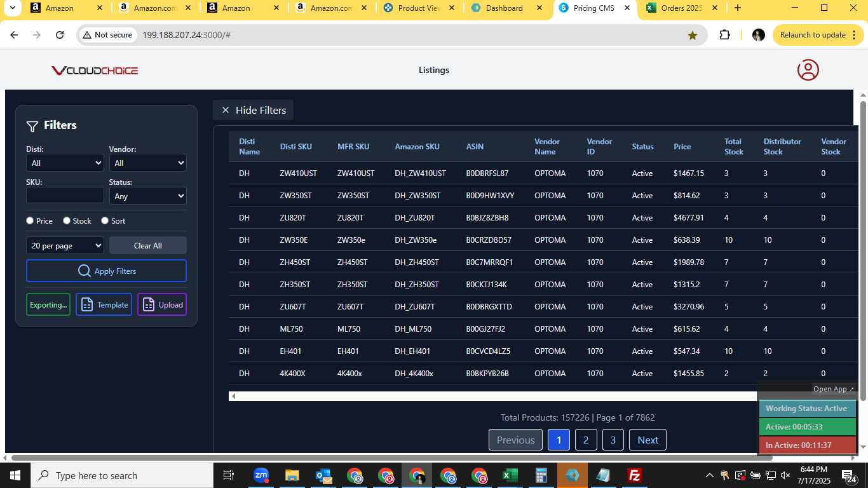This screenshot has width=868, height=488.
Task: Open the Vendor dropdown
Action: [x=148, y=163]
